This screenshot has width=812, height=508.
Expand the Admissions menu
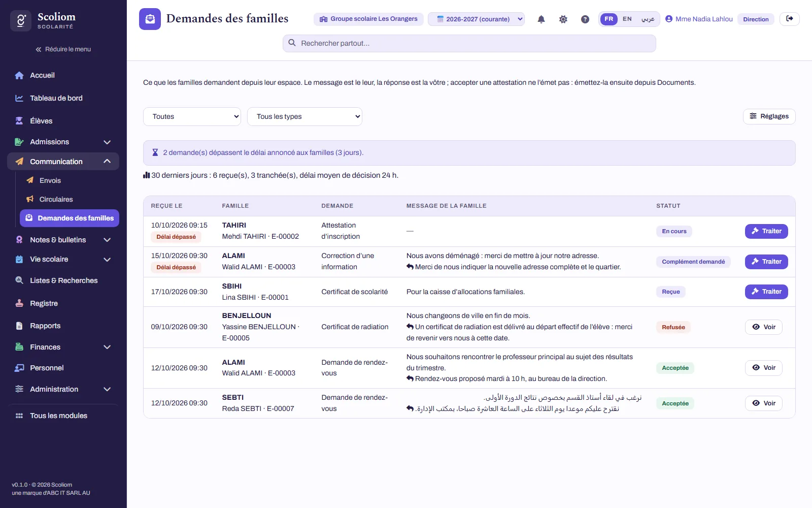(x=63, y=142)
